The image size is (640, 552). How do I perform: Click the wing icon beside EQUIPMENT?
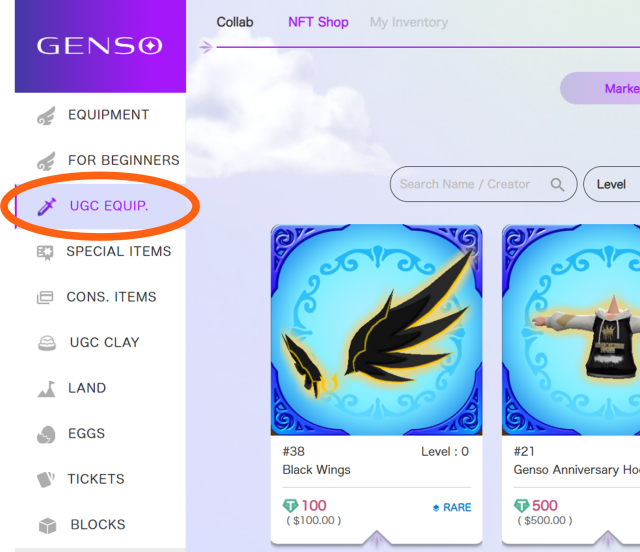(x=46, y=116)
